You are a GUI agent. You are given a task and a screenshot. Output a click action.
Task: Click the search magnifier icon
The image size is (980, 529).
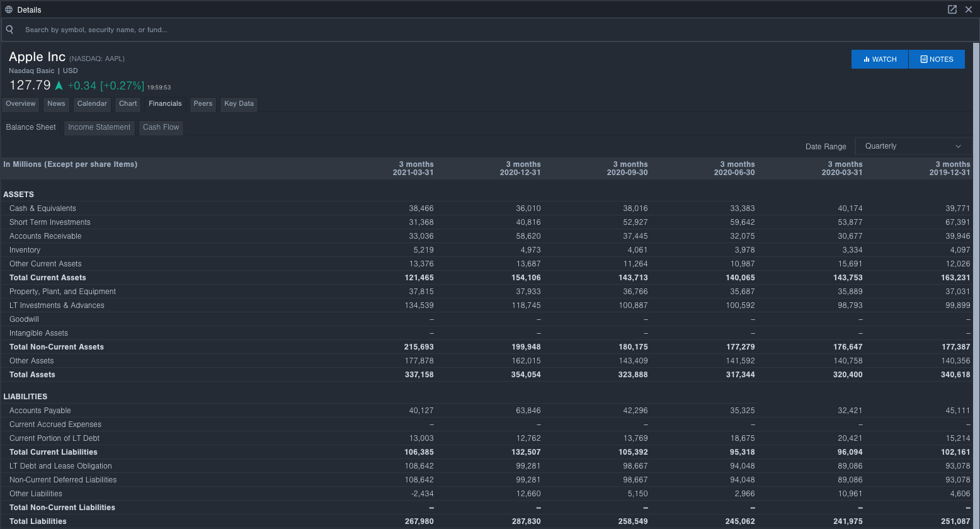(9, 29)
